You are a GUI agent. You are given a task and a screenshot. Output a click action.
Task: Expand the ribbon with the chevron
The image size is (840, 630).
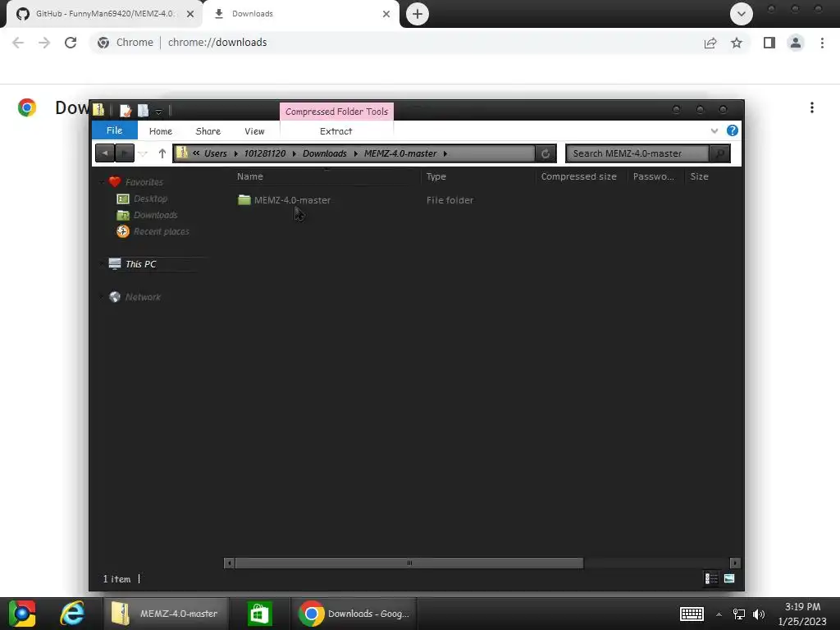point(714,130)
